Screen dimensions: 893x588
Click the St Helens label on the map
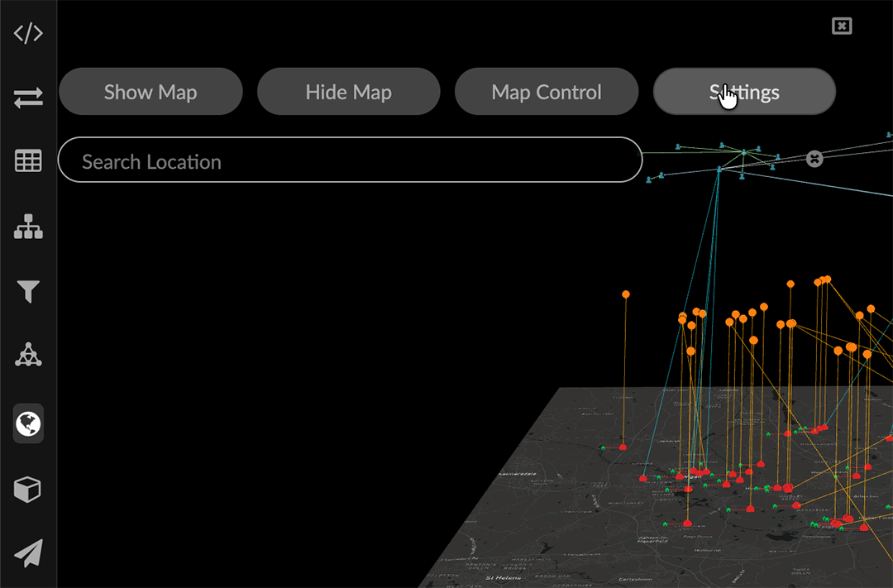(x=500, y=578)
